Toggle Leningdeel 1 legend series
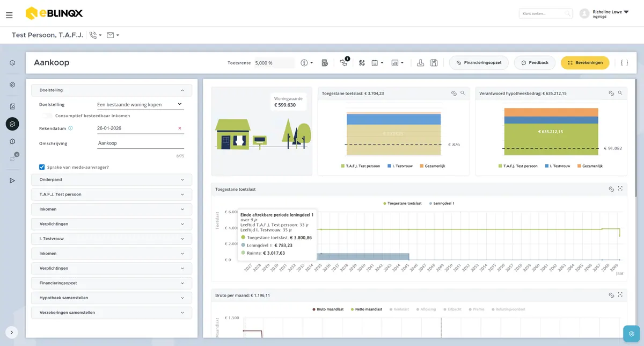This screenshot has height=346, width=644. pyautogui.click(x=442, y=204)
